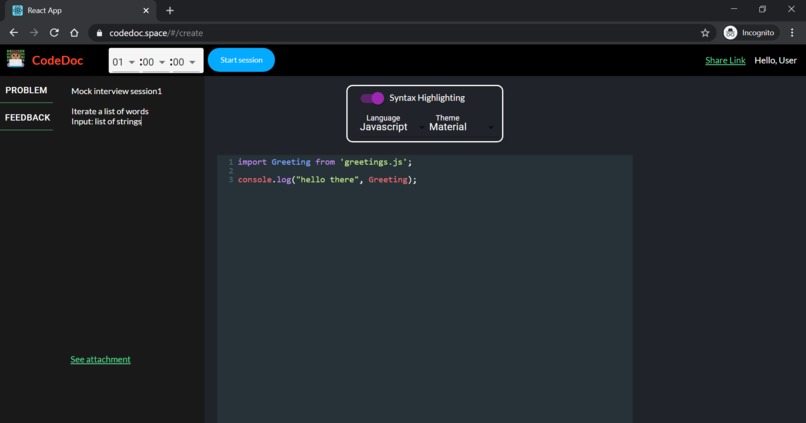
Task: Go to the browser home icon
Action: pyautogui.click(x=74, y=33)
